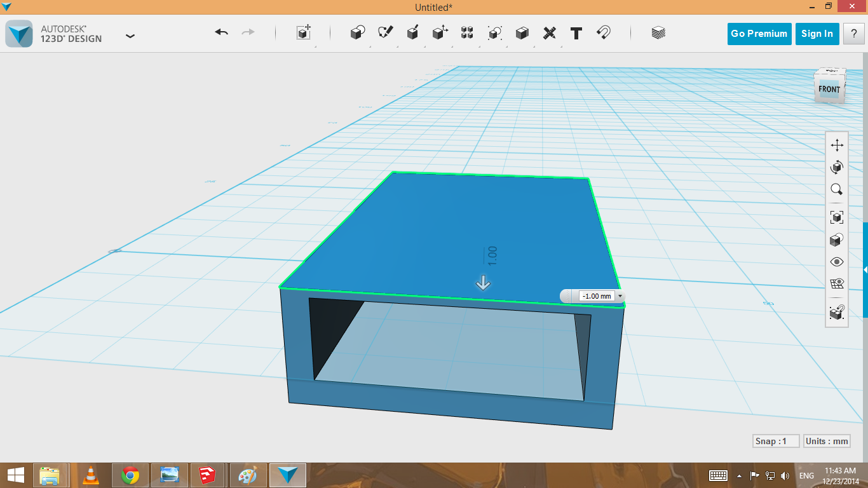Click the 1.00 dimension label on the face
Screen dimensions: 868x488
point(492,255)
